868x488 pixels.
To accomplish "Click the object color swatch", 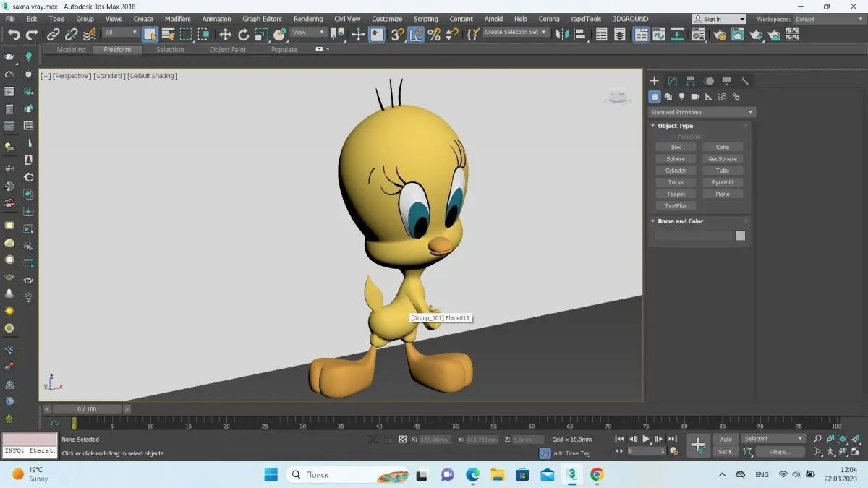I will [740, 236].
